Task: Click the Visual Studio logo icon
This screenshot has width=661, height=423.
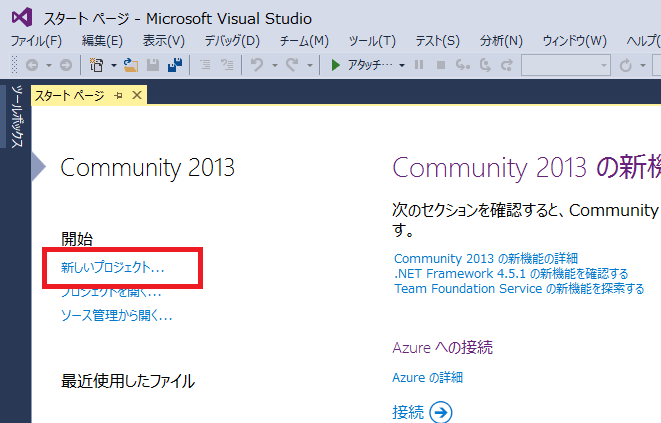Action: 22,17
